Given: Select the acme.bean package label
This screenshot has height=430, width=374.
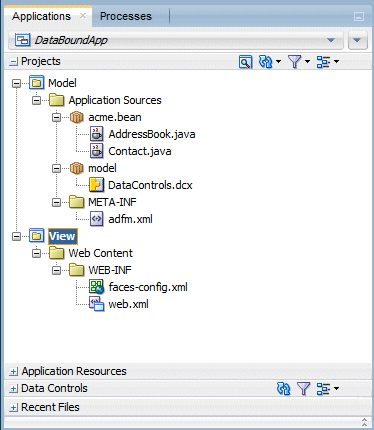Looking at the screenshot, I should [115, 117].
